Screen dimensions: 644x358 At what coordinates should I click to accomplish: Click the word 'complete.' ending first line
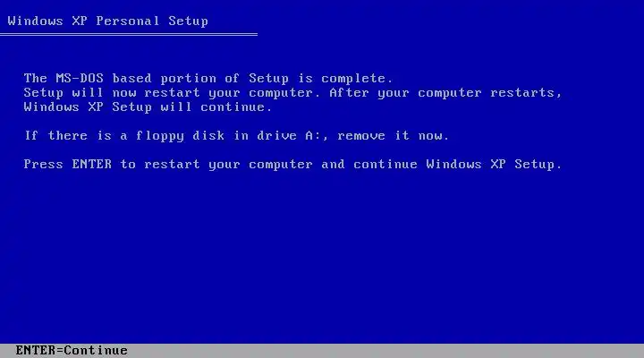(x=357, y=78)
